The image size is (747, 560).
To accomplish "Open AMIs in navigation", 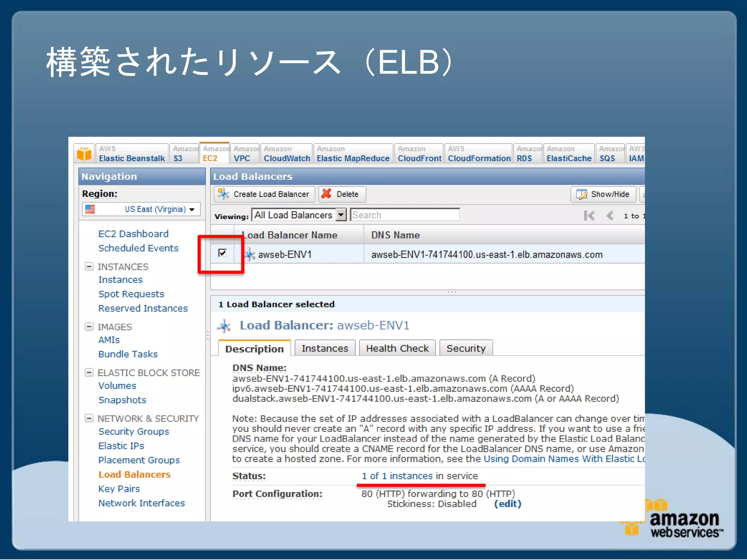I will pyautogui.click(x=109, y=340).
